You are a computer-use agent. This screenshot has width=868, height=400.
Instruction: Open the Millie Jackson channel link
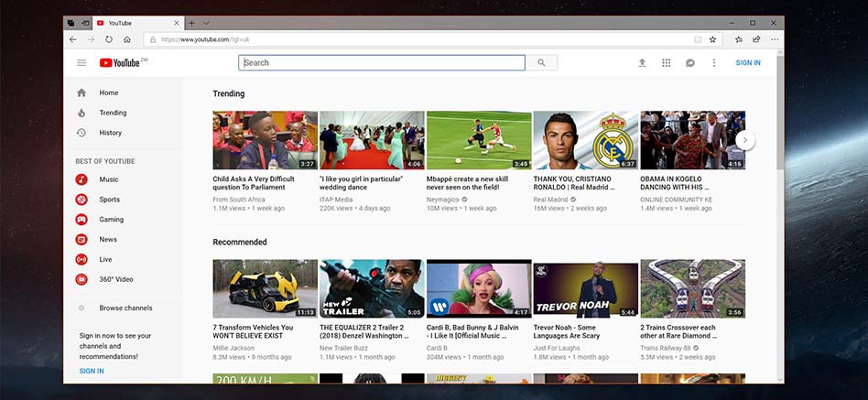coord(233,348)
